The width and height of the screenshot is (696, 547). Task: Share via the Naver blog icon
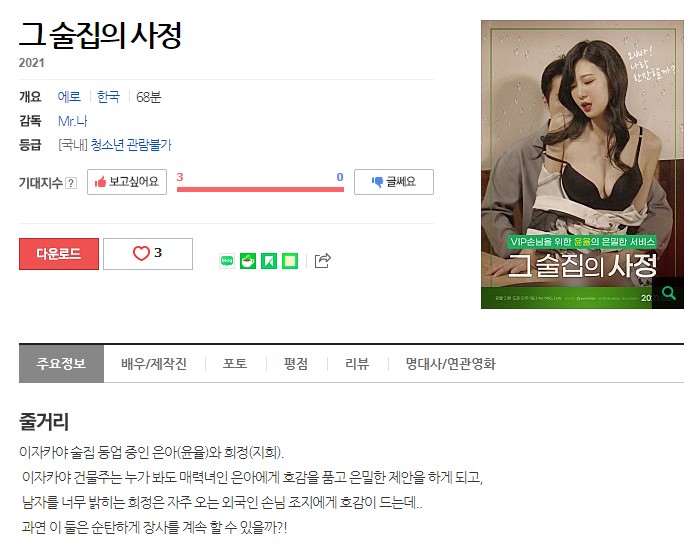coord(227,261)
